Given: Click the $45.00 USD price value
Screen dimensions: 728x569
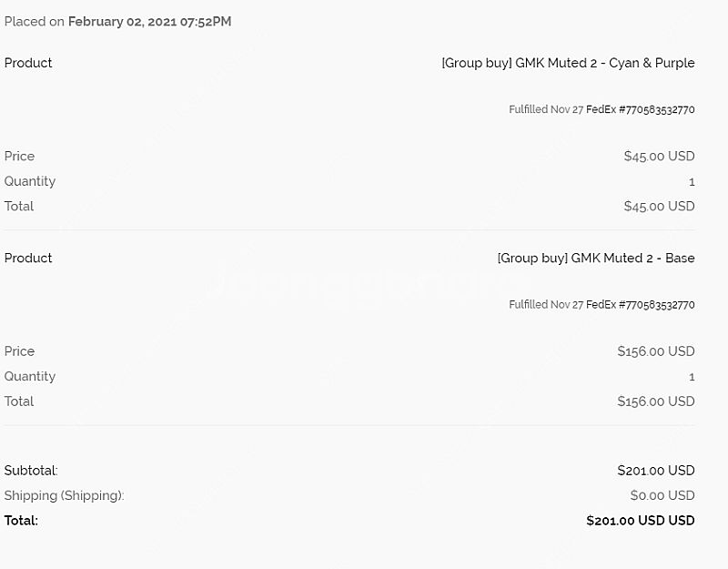Looking at the screenshot, I should point(659,156).
